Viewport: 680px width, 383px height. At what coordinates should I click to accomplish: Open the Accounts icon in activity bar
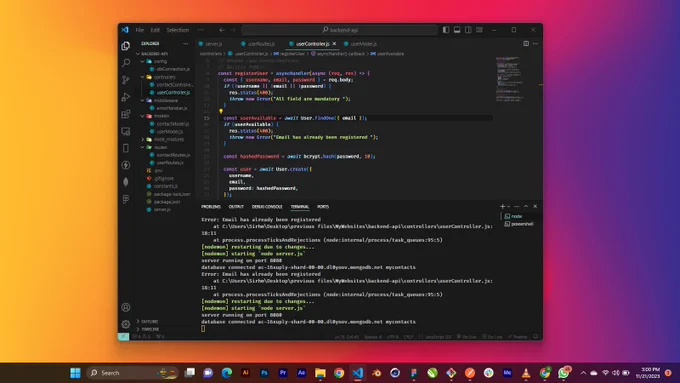(x=126, y=307)
